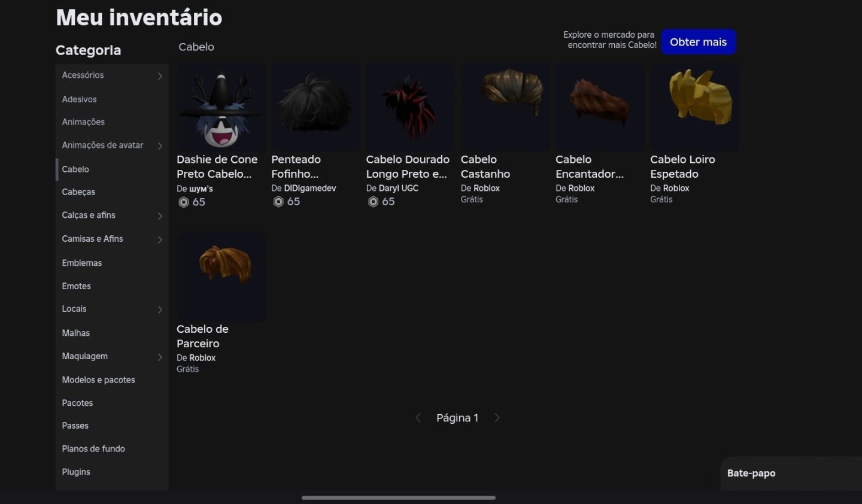Open creator link шум's
The height and width of the screenshot is (504, 862).
(x=201, y=189)
